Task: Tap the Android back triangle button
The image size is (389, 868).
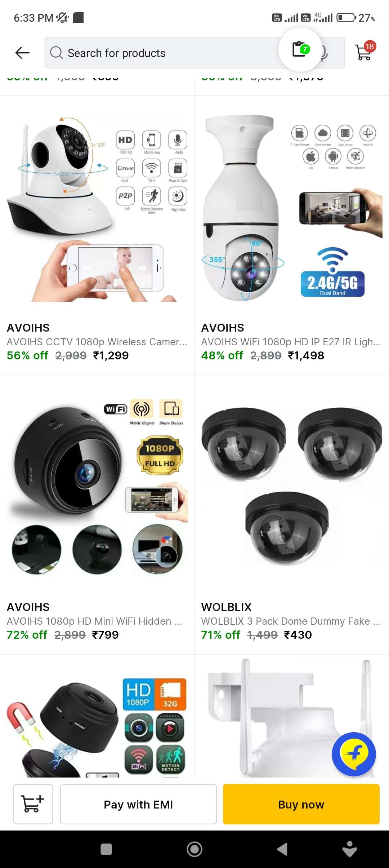Action: tap(282, 849)
